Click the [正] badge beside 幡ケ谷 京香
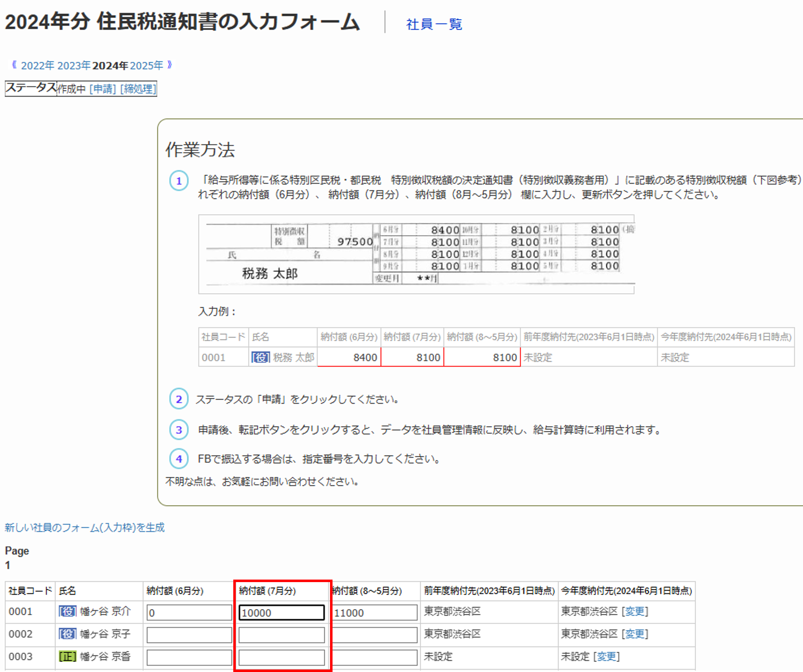Image resolution: width=803 pixels, height=672 pixels. click(68, 657)
